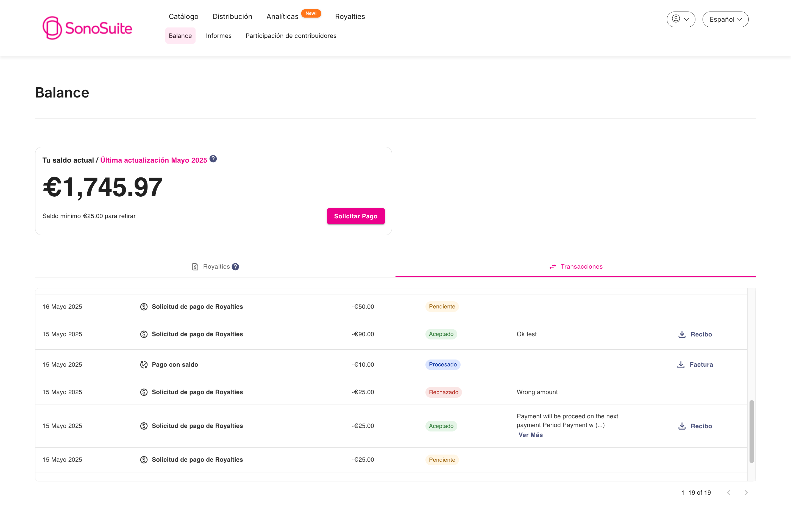Click the SonoSuite logo
Image resolution: width=791 pixels, height=532 pixels.
click(87, 28)
